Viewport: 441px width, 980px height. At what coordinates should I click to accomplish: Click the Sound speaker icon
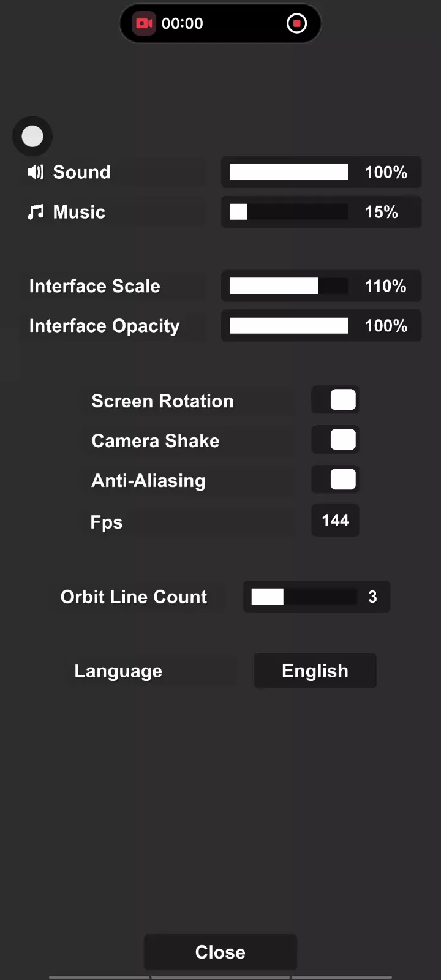[x=36, y=172]
